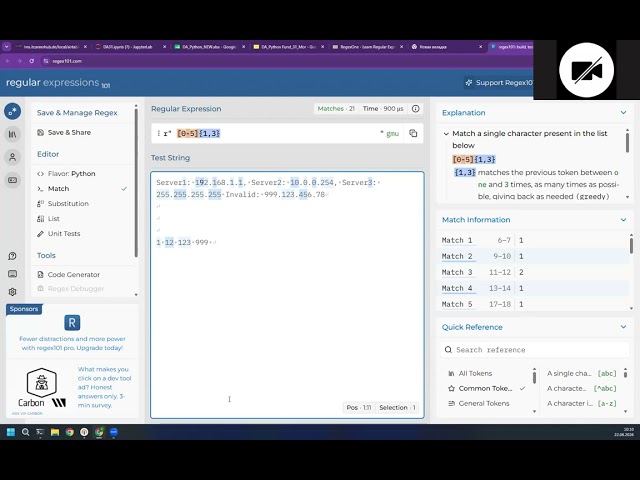Collapse 'Match a single character' explanation node
640x480 pixels.
pos(446,133)
